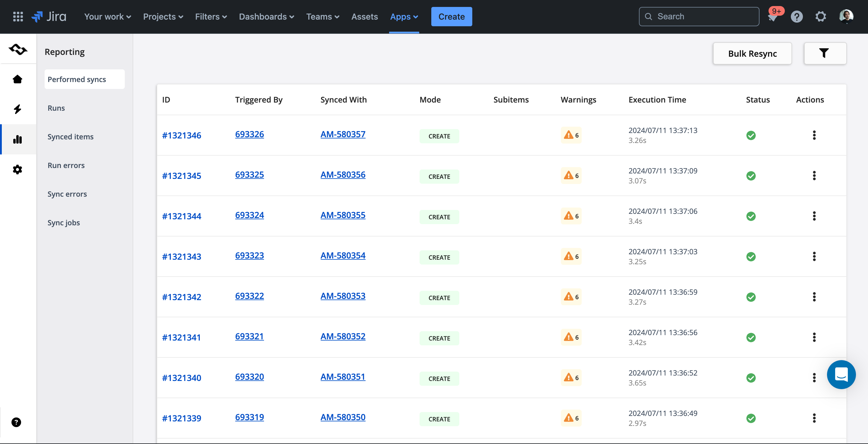This screenshot has width=868, height=444.
Task: Open synced issue AM-580357
Action: coord(343,134)
